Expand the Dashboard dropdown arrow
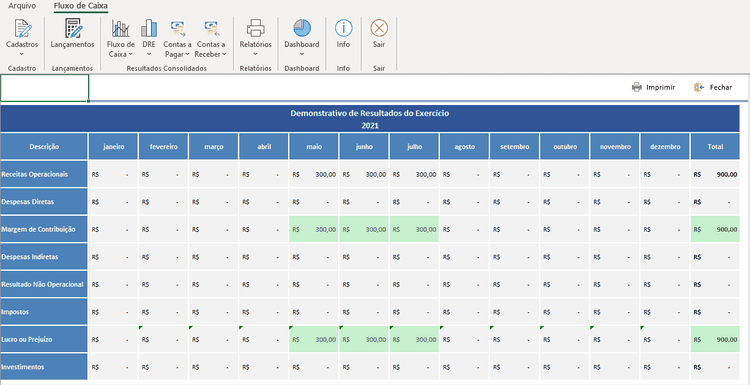This screenshot has height=385, width=750. tap(302, 54)
